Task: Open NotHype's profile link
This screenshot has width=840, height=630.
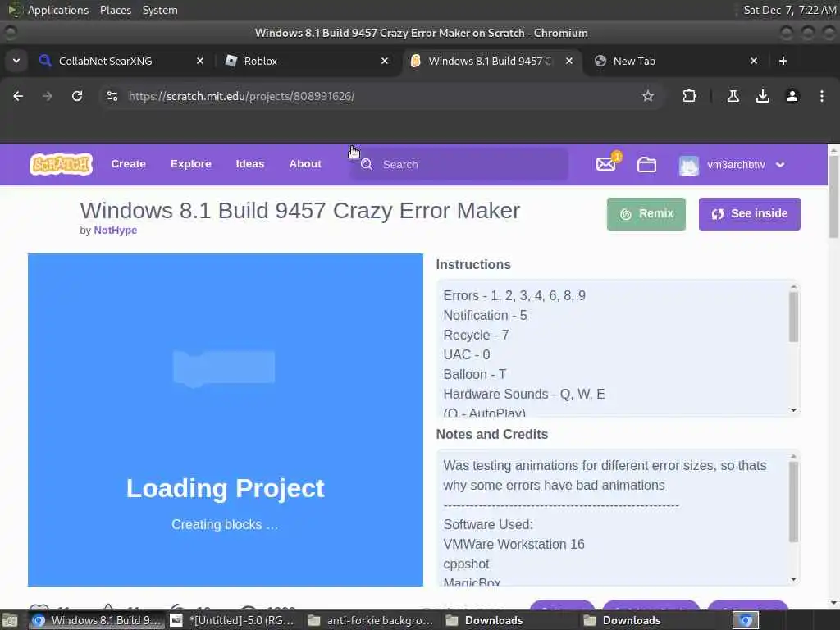Action: (115, 231)
